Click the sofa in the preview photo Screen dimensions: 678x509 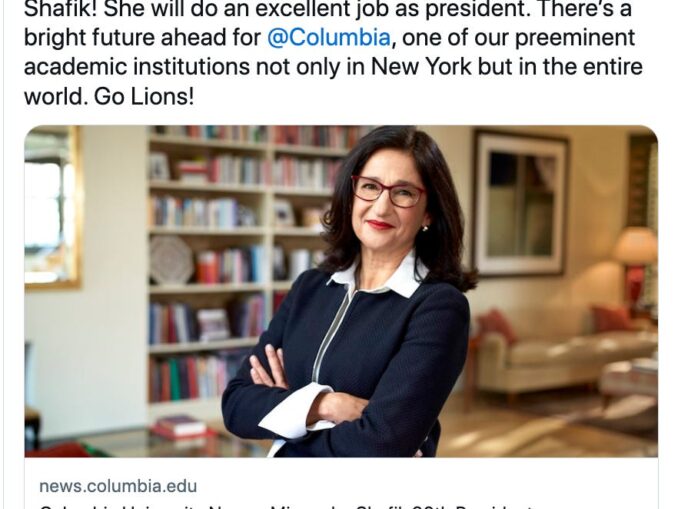(560, 350)
